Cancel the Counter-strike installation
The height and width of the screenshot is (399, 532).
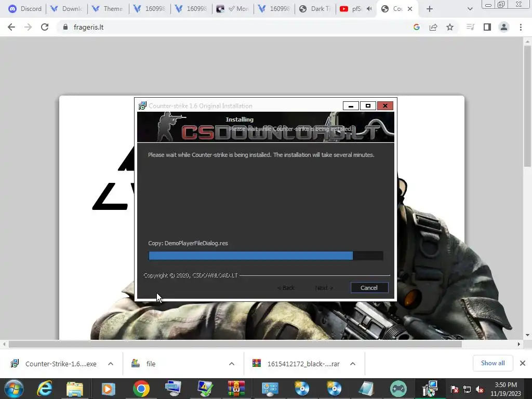pyautogui.click(x=369, y=288)
